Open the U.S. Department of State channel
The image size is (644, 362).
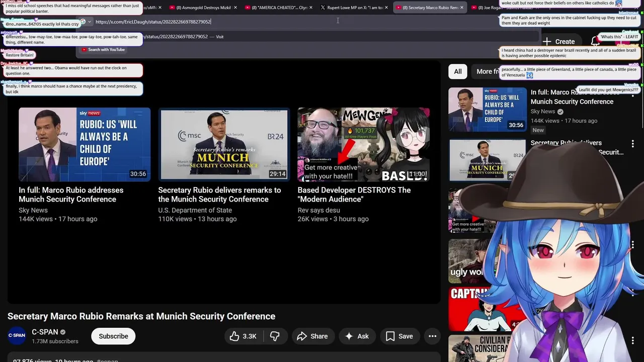195,210
